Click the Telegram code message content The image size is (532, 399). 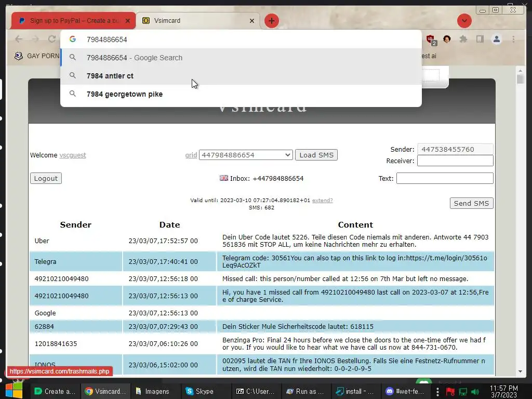click(x=354, y=262)
